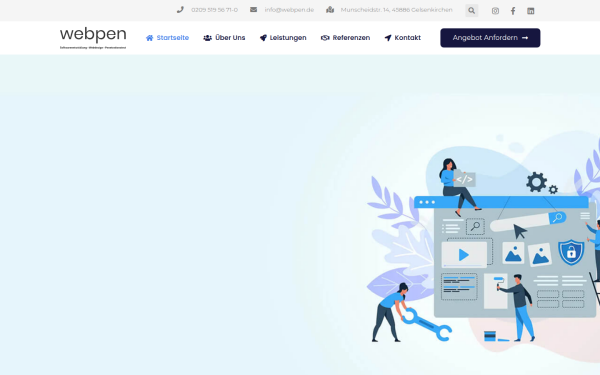The image size is (600, 375).
Task: Open the Facebook page icon
Action: click(513, 11)
